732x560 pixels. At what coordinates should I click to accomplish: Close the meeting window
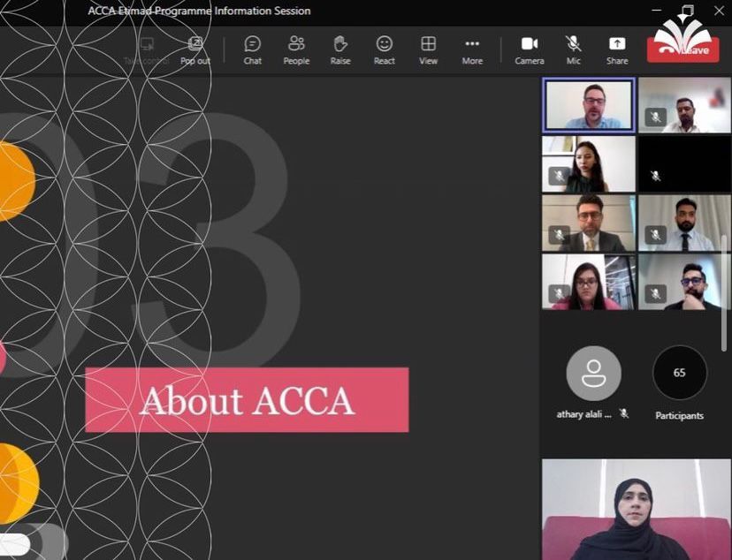(x=719, y=11)
